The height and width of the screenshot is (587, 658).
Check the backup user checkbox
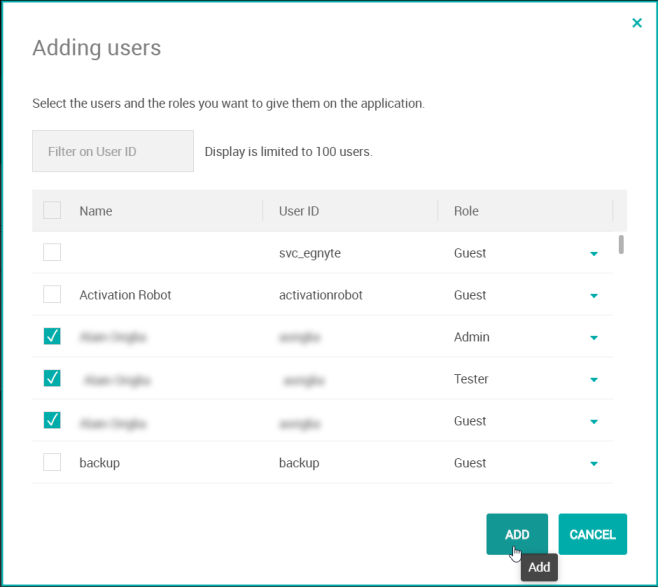click(x=52, y=462)
